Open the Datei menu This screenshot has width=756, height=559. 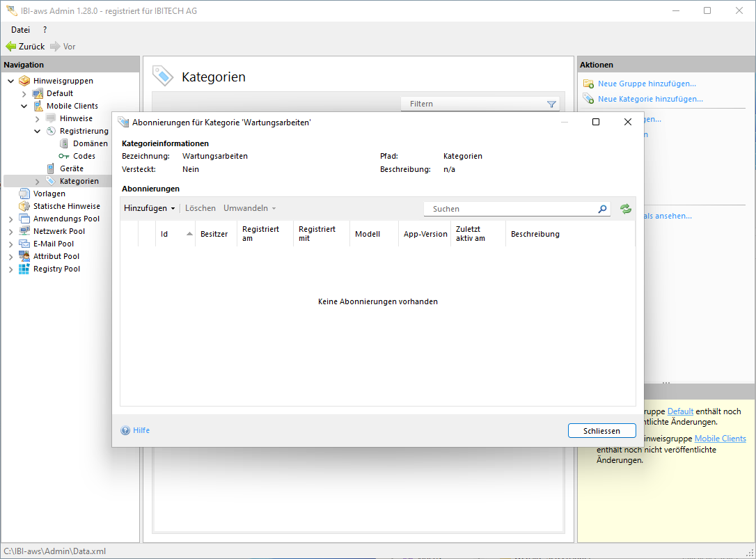pyautogui.click(x=20, y=30)
